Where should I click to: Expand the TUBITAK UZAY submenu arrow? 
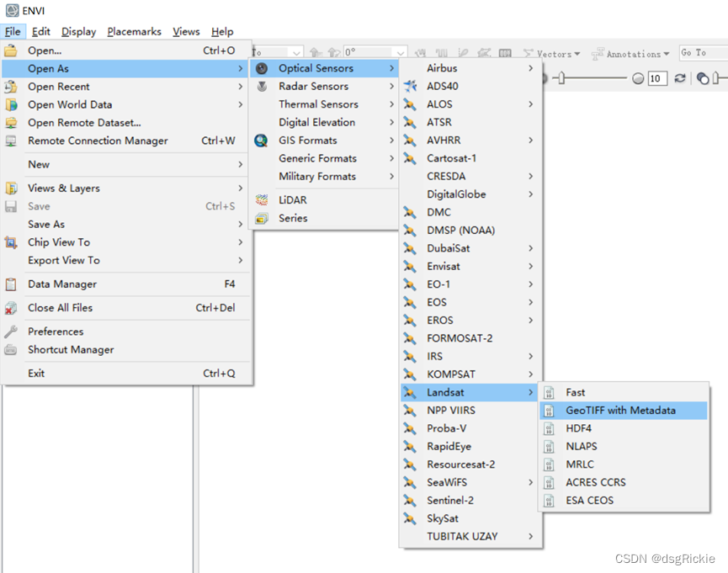pos(531,536)
